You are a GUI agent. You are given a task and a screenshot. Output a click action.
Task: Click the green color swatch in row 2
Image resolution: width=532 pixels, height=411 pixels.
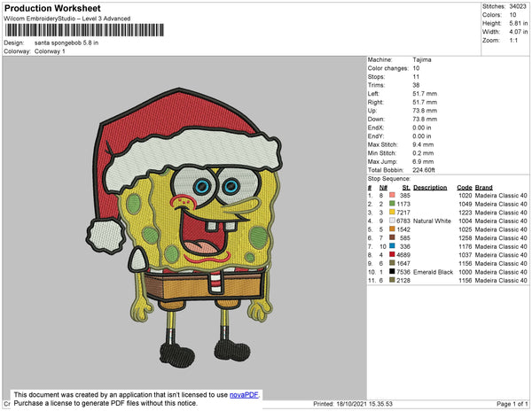392,204
